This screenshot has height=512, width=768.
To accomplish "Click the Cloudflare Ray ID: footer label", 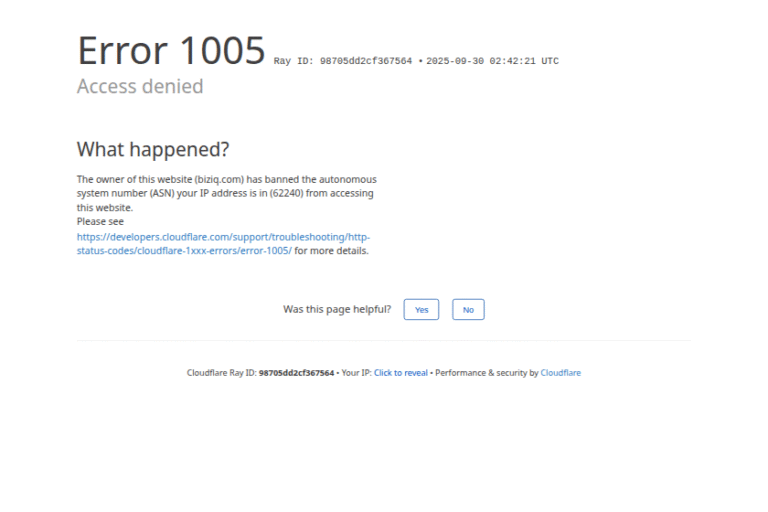I will (221, 373).
